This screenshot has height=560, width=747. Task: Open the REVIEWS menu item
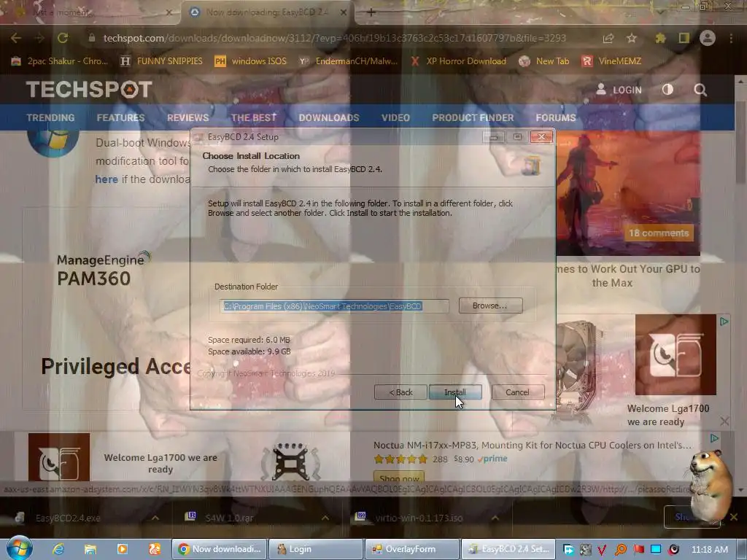click(x=187, y=117)
